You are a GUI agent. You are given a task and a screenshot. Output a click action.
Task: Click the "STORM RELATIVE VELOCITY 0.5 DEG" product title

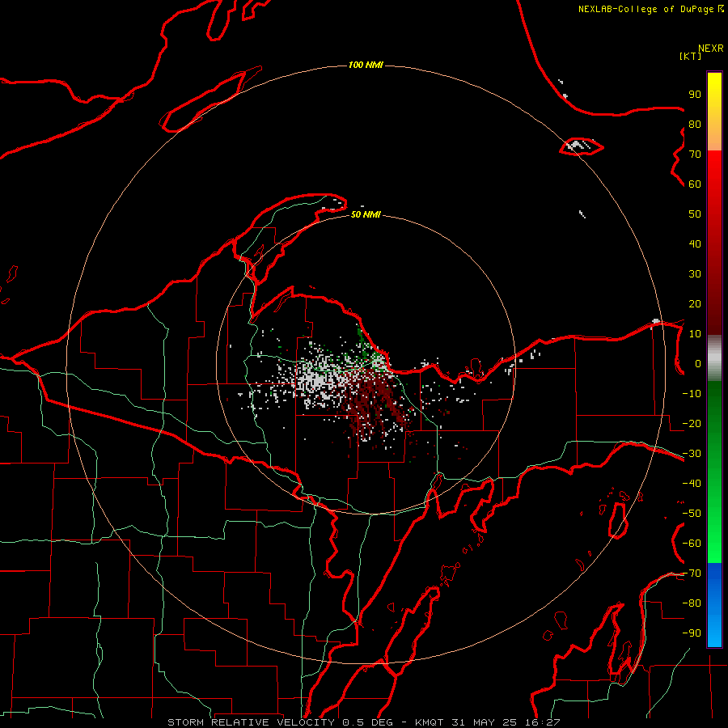click(x=280, y=722)
